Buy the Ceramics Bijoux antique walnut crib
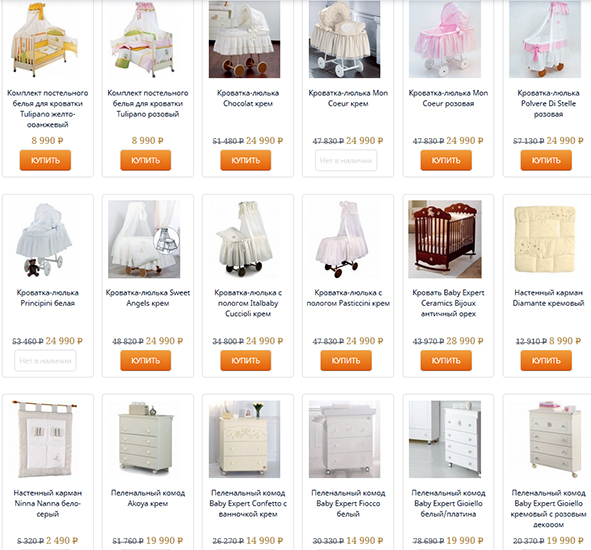Image resolution: width=591 pixels, height=550 pixels. pos(446,360)
